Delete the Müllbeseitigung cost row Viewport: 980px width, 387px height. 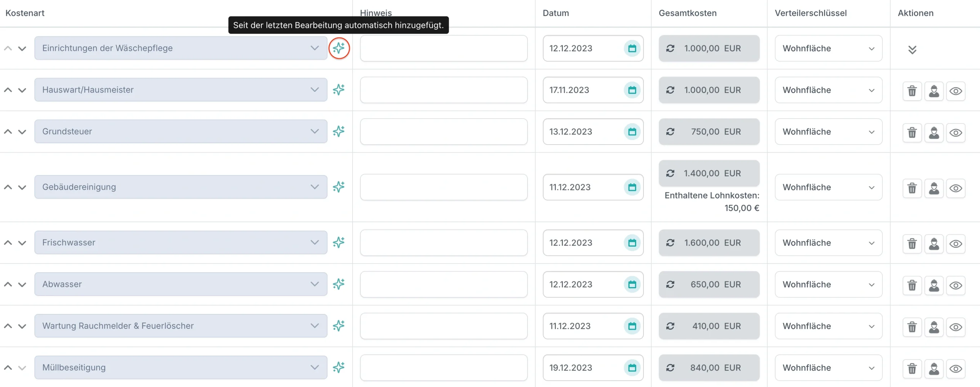pyautogui.click(x=912, y=369)
